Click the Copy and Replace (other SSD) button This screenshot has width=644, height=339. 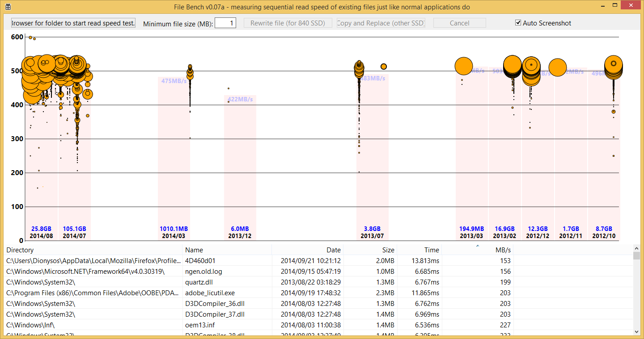[x=381, y=23]
